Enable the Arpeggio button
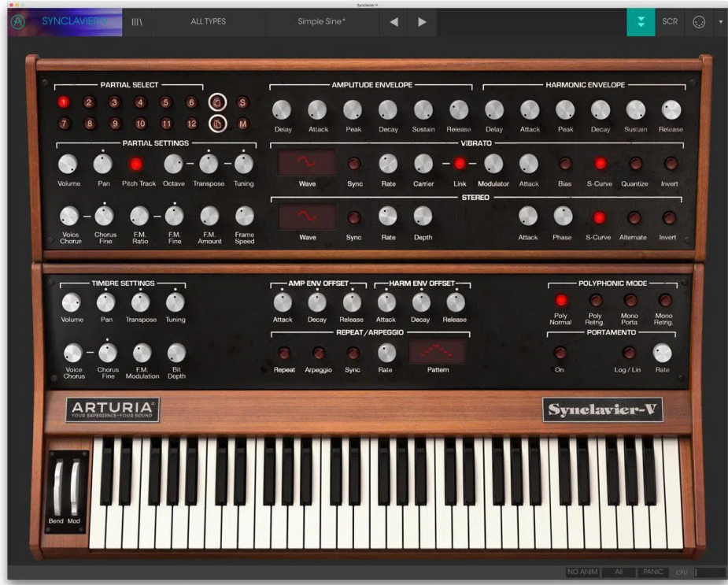 click(319, 354)
